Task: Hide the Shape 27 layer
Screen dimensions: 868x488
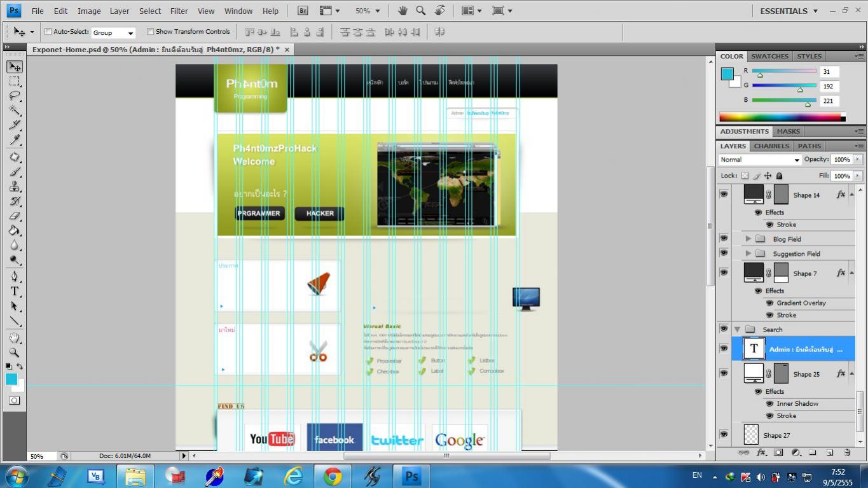Action: click(724, 434)
